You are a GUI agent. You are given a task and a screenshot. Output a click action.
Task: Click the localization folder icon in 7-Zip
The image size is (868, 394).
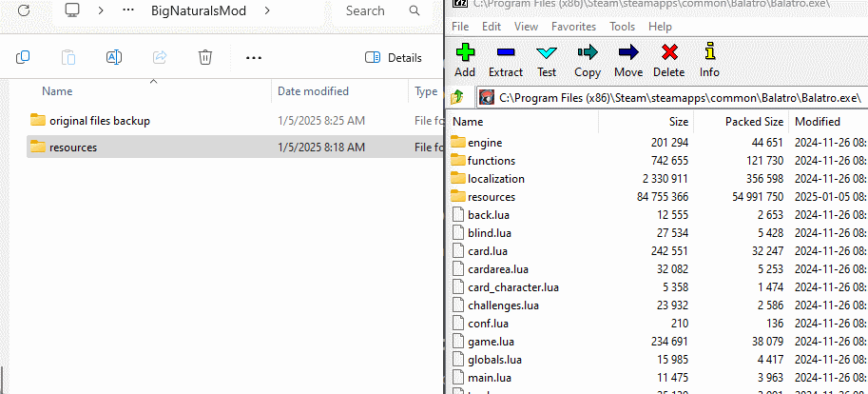pyautogui.click(x=458, y=178)
